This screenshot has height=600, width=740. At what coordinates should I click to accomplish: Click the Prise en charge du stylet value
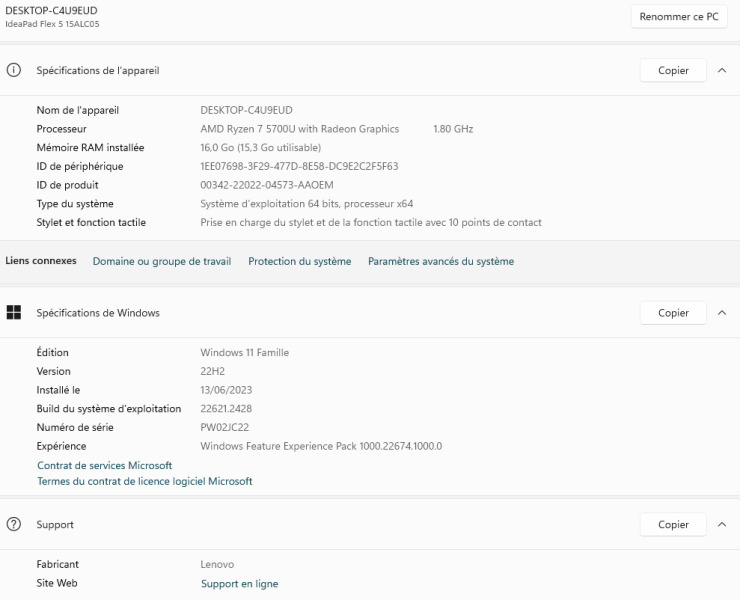point(371,222)
